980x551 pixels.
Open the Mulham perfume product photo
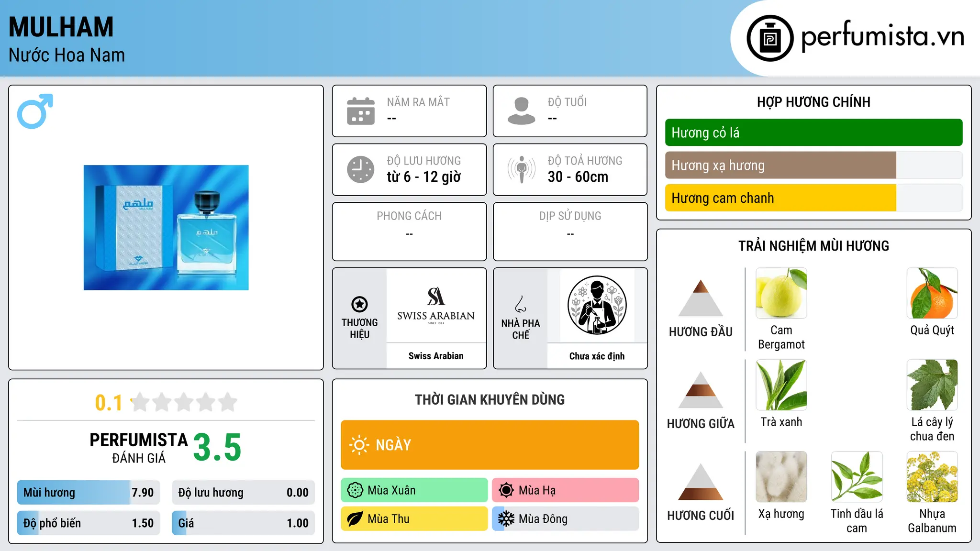click(166, 228)
